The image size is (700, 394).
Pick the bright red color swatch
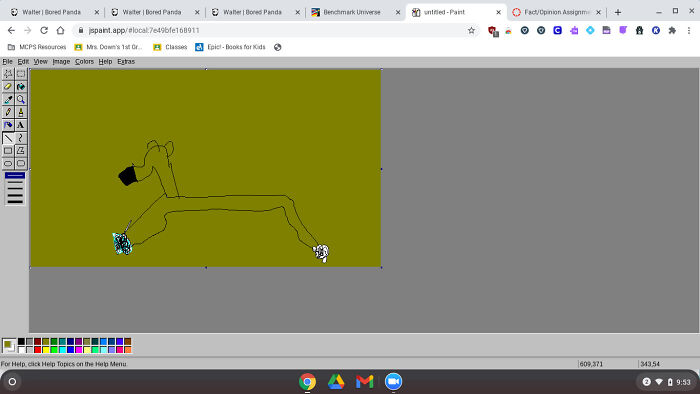[38, 350]
